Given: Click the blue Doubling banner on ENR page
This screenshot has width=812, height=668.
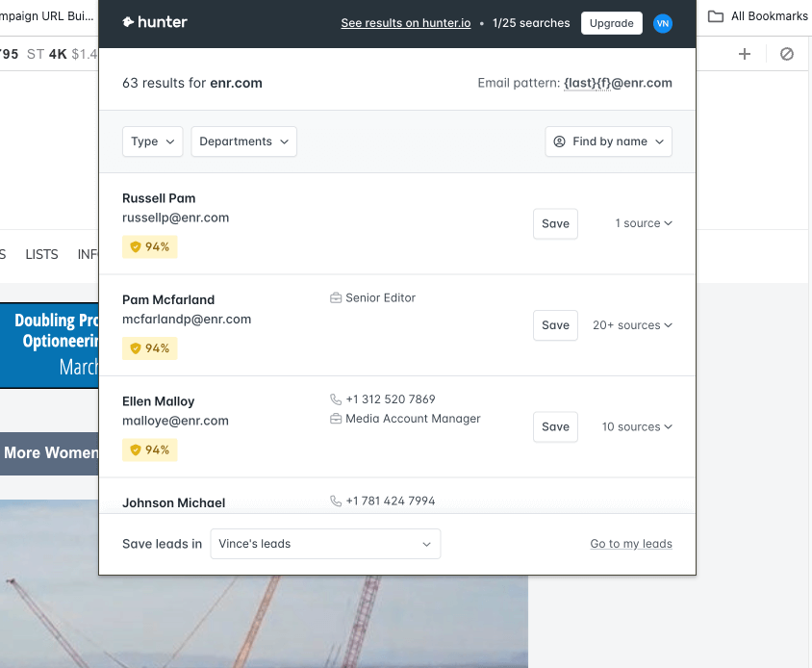Looking at the screenshot, I should tap(49, 346).
